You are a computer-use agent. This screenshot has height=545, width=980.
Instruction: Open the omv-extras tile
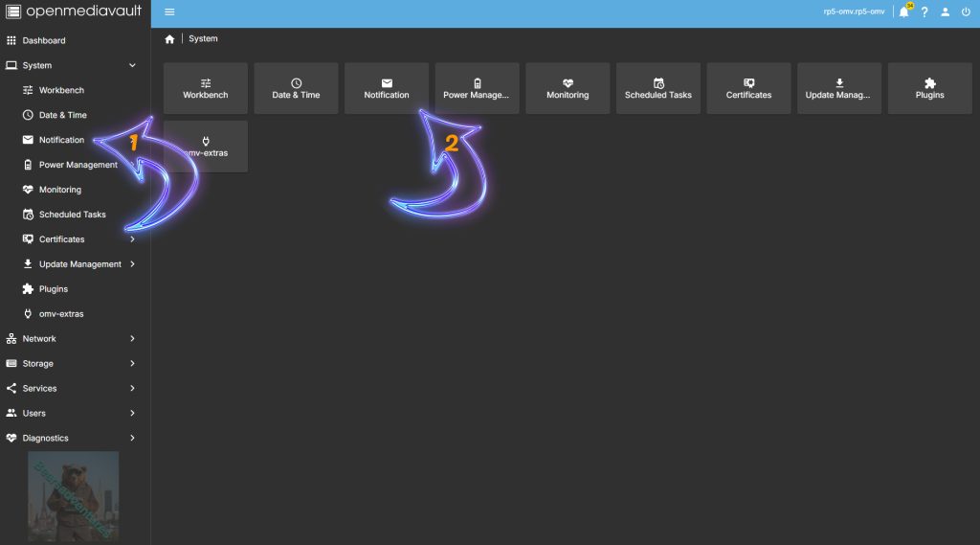click(206, 147)
